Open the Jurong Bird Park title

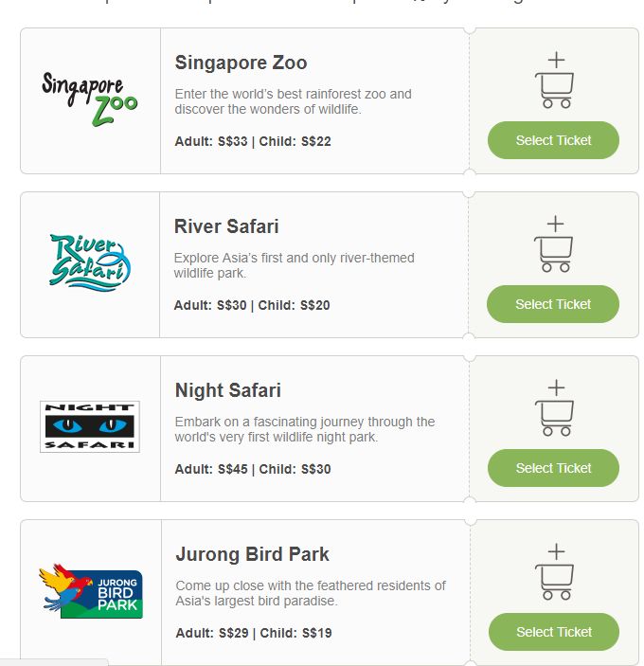coord(252,554)
